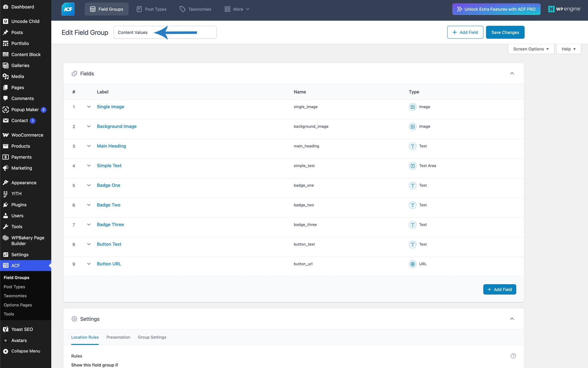
Task: Click the Popup Maker icon
Action: pyautogui.click(x=6, y=109)
